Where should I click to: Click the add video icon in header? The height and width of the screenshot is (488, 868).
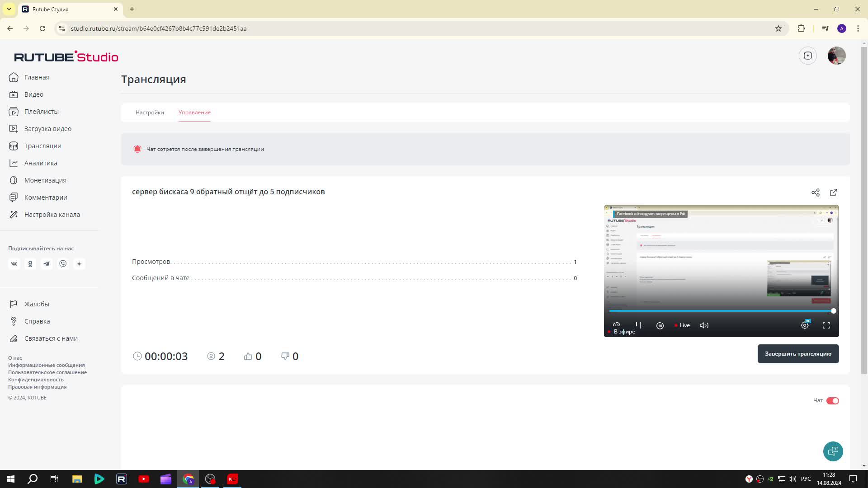807,56
